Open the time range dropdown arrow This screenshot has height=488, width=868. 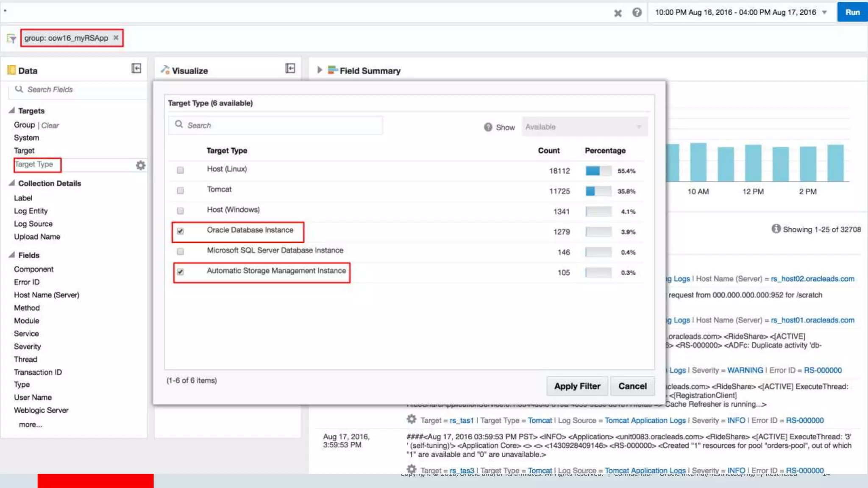tap(824, 12)
